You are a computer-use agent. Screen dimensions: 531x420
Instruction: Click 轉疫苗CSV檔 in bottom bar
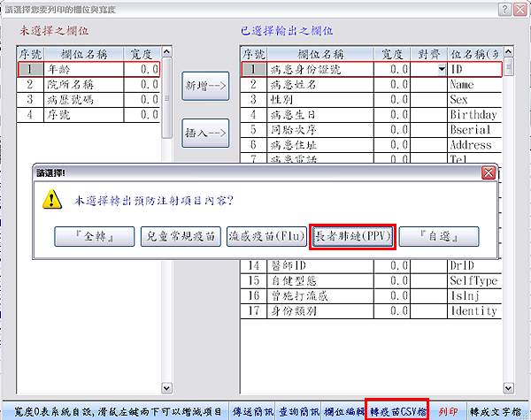point(397,411)
